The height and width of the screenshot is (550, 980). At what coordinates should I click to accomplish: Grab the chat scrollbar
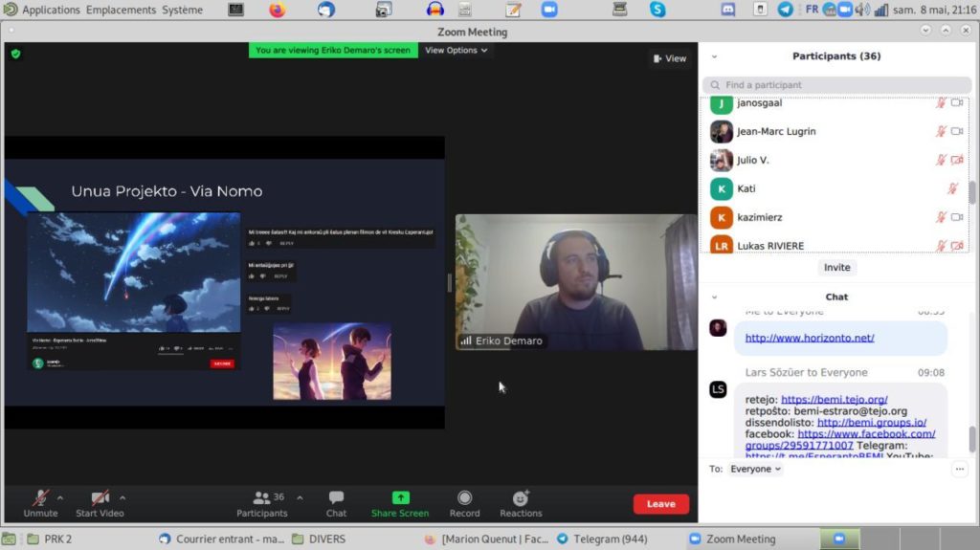pos(972,439)
